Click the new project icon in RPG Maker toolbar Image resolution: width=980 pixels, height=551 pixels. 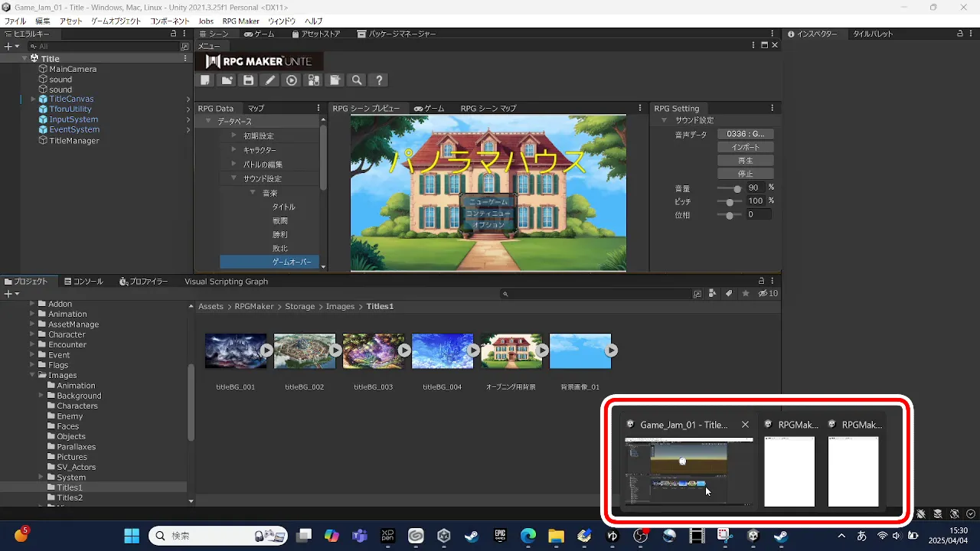tap(205, 80)
